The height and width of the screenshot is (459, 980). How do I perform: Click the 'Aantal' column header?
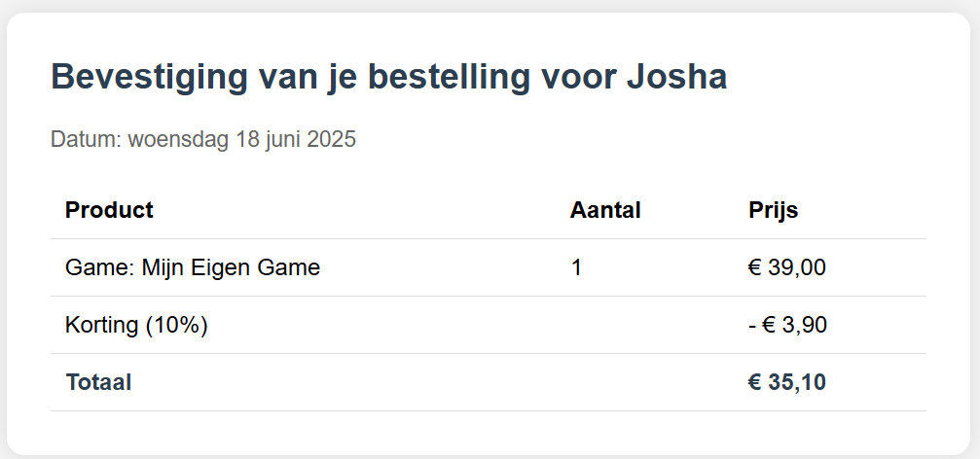pyautogui.click(x=605, y=210)
